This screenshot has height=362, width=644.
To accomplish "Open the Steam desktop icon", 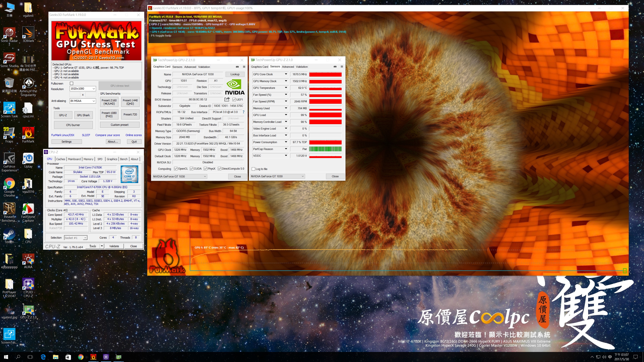I will tap(9, 236).
